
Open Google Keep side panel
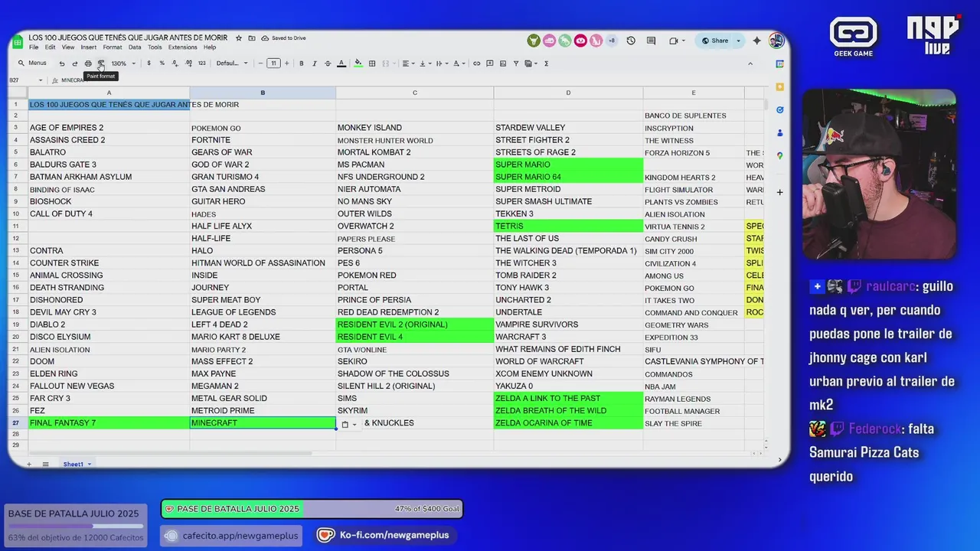click(x=779, y=86)
